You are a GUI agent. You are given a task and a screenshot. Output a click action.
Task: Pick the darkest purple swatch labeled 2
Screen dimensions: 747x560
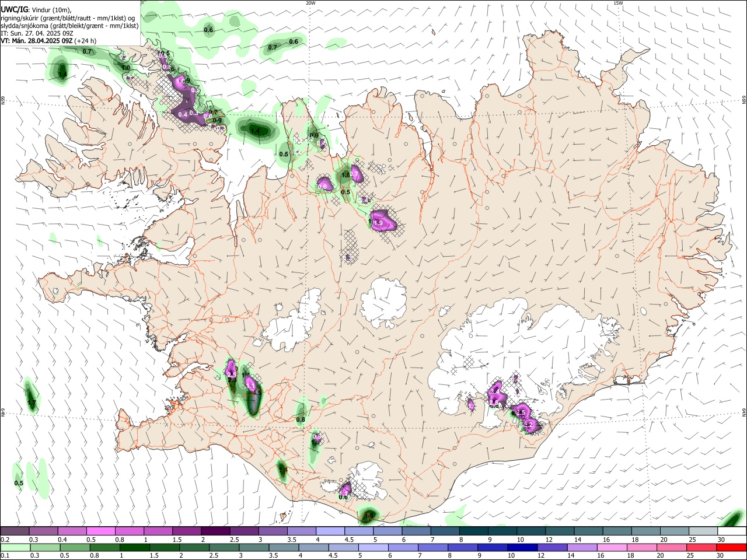click(x=215, y=531)
